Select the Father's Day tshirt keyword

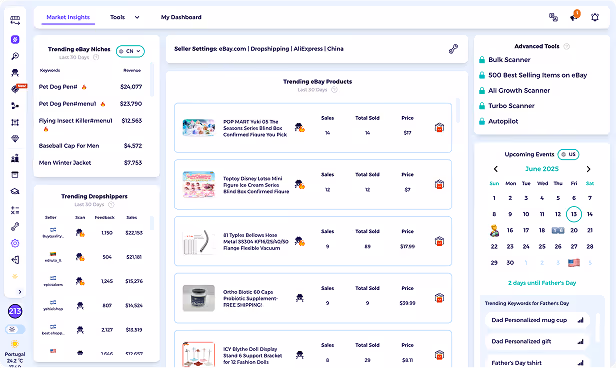tap(537, 363)
